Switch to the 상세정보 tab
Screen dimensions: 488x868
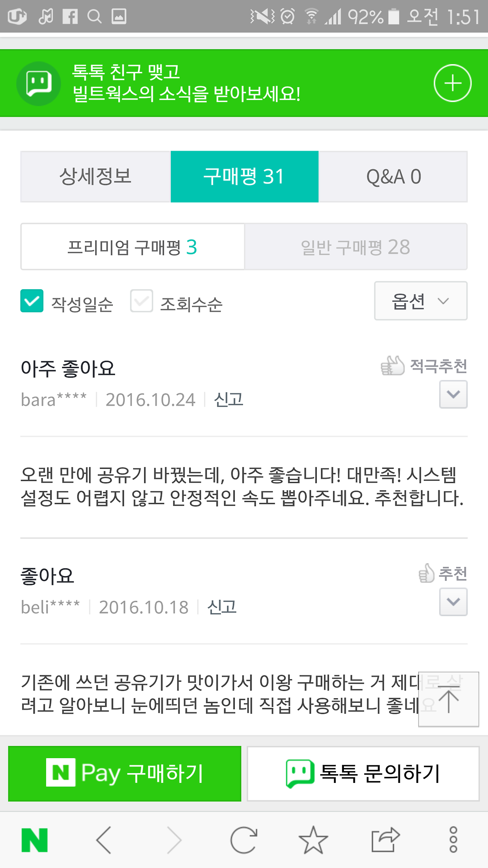pos(96,177)
